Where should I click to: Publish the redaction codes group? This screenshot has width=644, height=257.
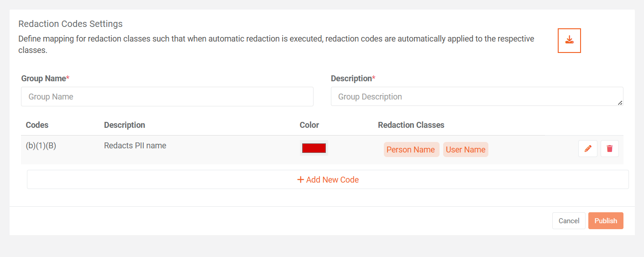tap(606, 221)
